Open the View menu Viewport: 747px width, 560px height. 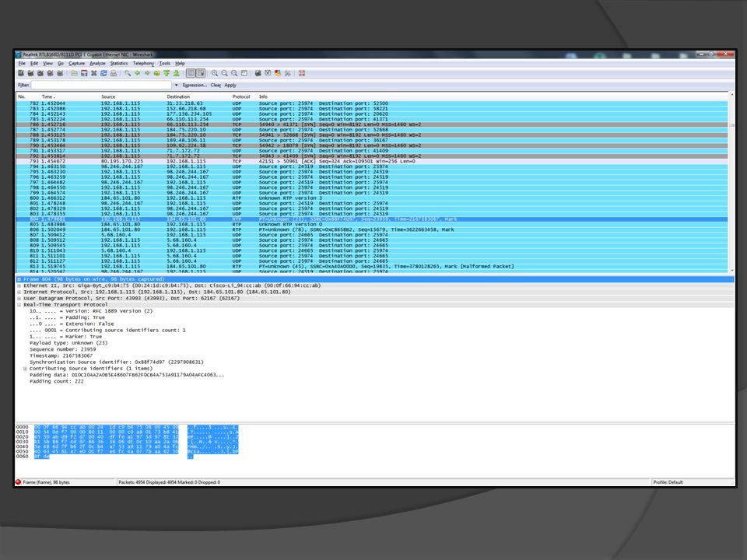coord(48,63)
